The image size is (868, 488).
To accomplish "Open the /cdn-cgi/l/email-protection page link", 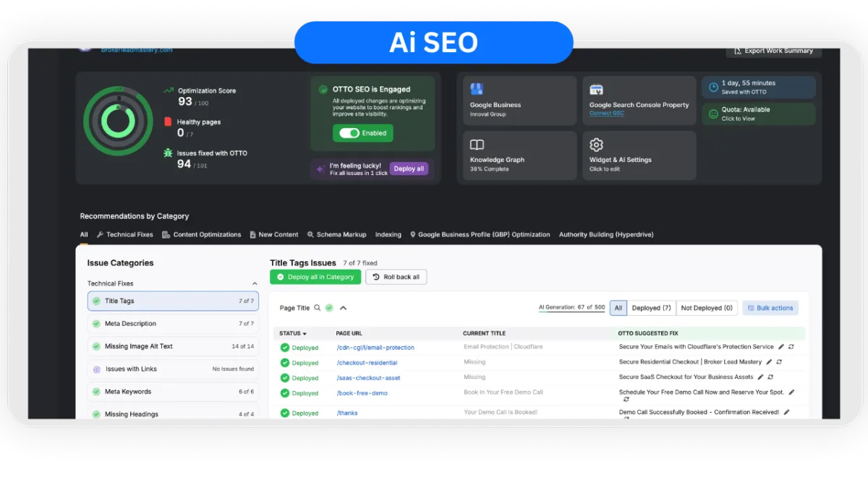I will pos(375,348).
